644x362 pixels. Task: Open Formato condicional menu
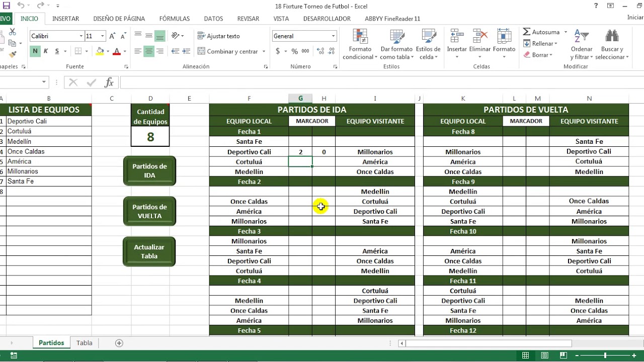click(x=360, y=44)
